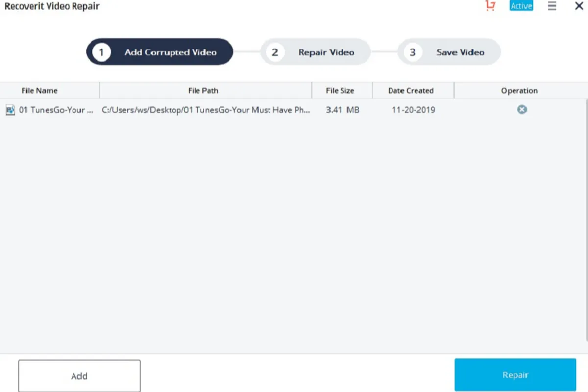Screen dimensions: 588x392
Task: Open the hamburger menu
Action: tap(552, 6)
